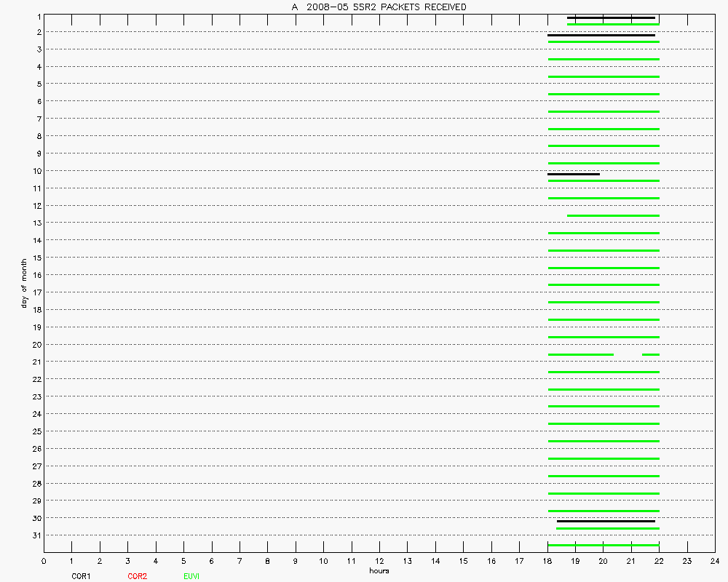728x582 pixels.
Task: Click day 15 label on the y-axis
Action: coord(36,258)
